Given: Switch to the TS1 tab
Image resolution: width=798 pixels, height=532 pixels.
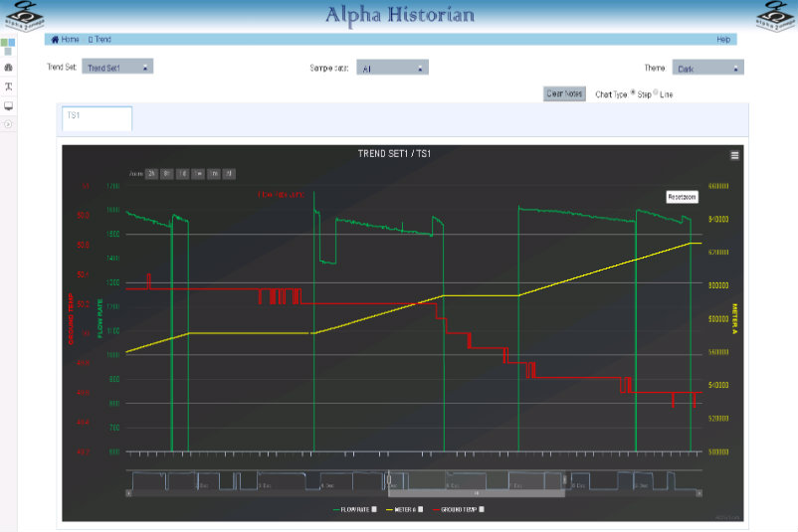Looking at the screenshot, I should tap(97, 118).
